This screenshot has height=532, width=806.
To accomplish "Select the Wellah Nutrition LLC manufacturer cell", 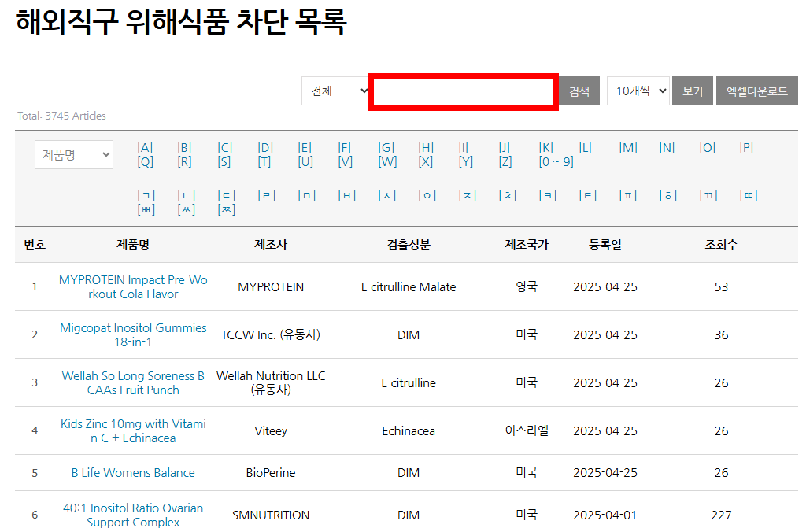I will point(271,383).
